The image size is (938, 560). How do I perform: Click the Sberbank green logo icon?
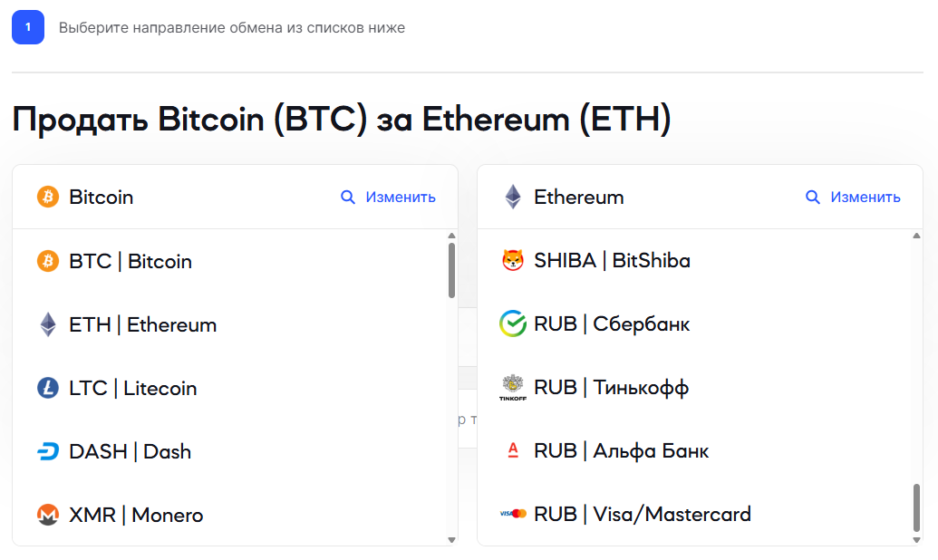point(513,324)
